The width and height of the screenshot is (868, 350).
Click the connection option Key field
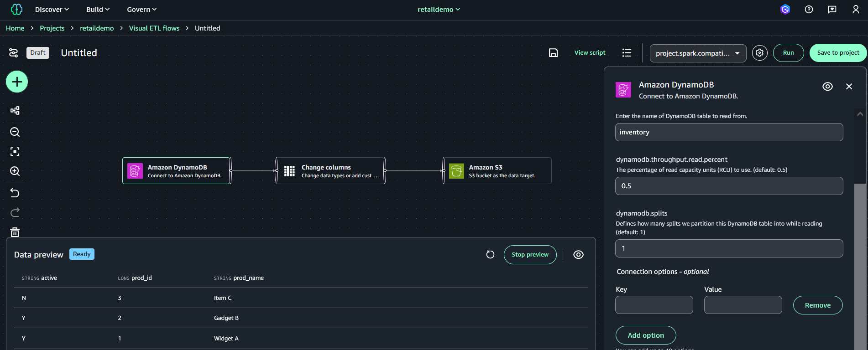[x=654, y=305]
